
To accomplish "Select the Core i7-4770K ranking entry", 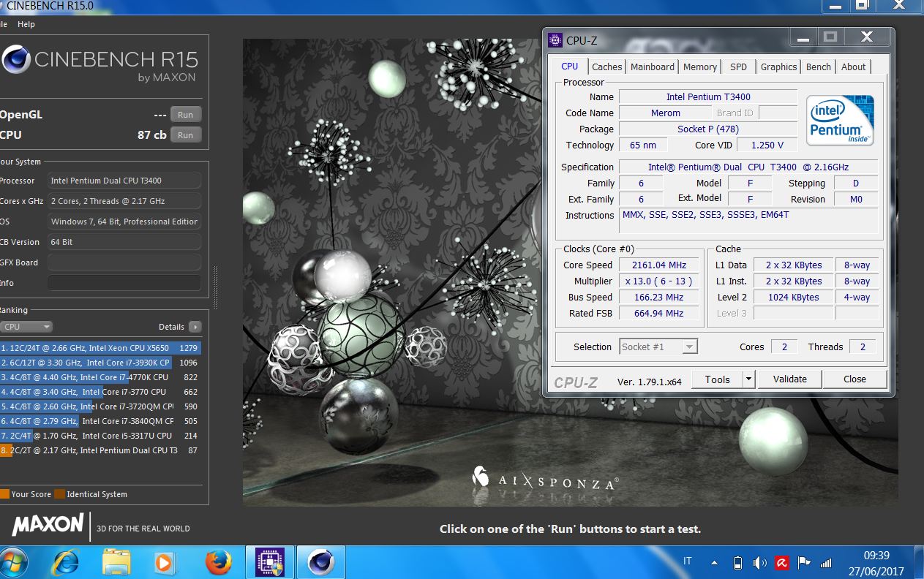I will (100, 377).
